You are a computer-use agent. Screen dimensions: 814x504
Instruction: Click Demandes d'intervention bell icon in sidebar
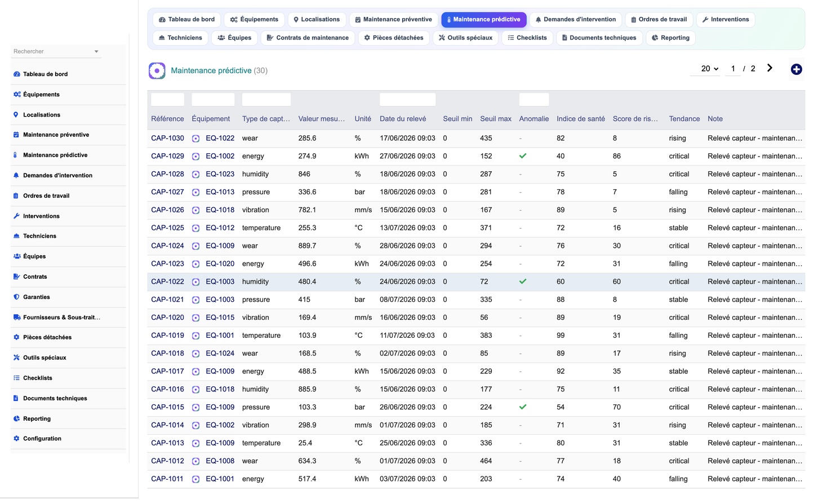16,176
